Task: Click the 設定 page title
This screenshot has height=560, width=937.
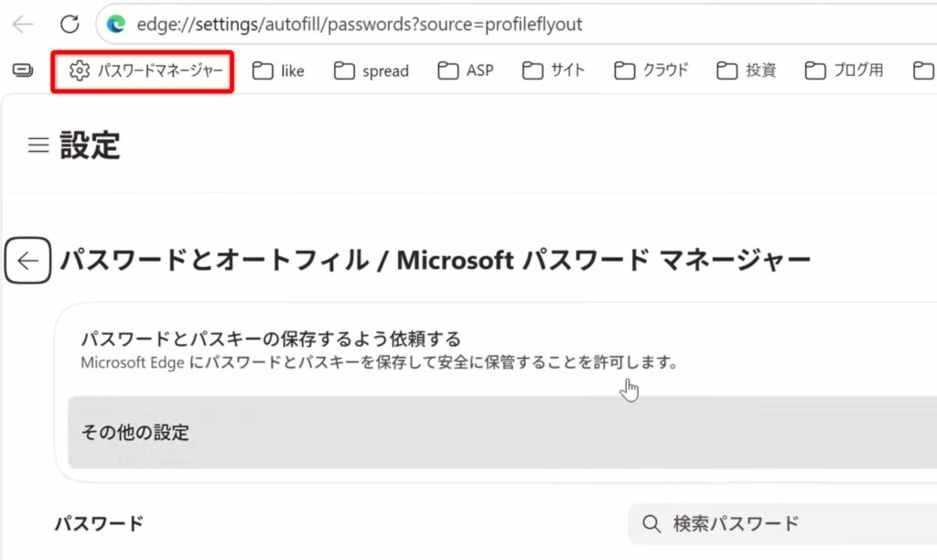Action: coord(90,145)
